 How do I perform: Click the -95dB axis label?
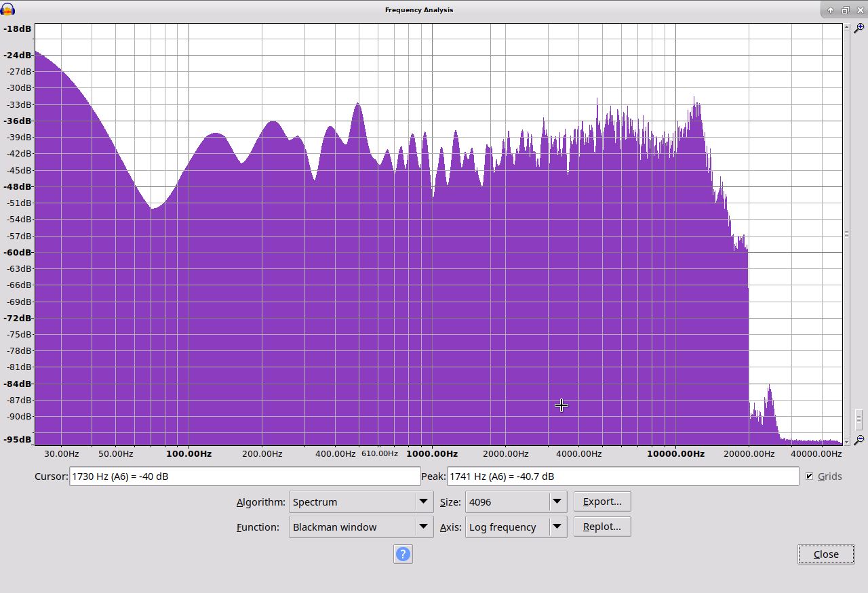click(x=18, y=440)
